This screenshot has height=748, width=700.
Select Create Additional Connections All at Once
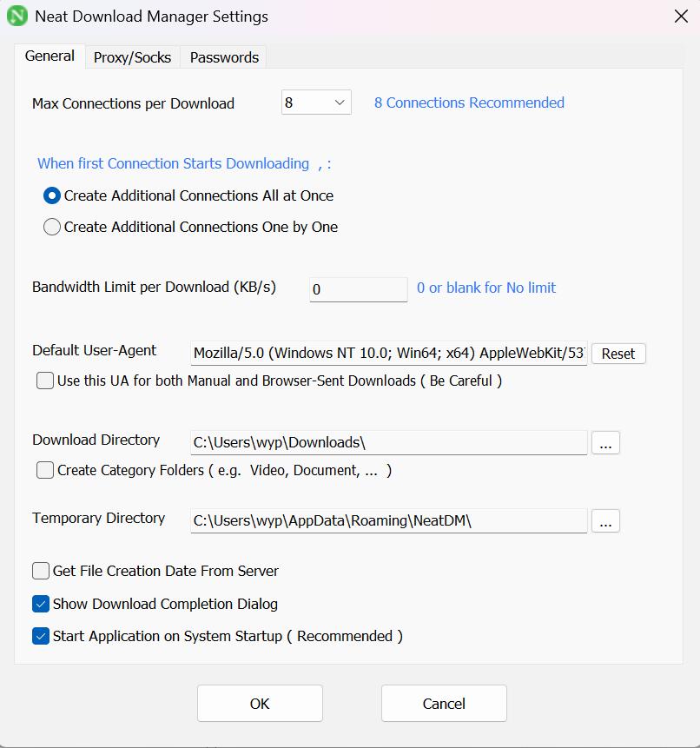click(52, 195)
